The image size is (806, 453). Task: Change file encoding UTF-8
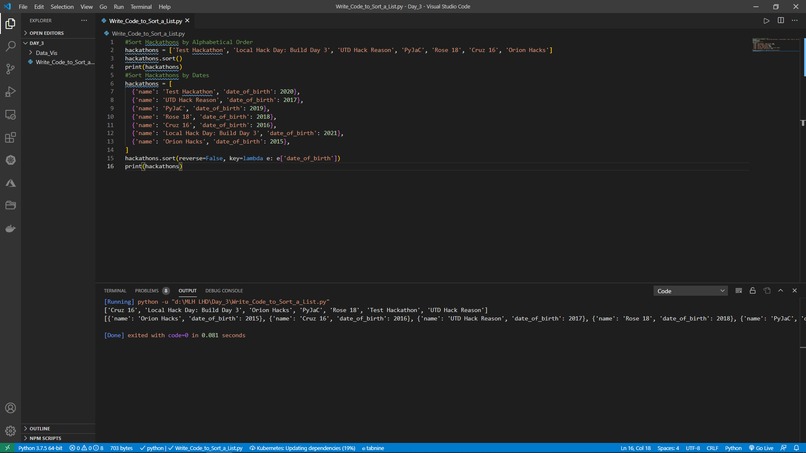[x=692, y=448]
